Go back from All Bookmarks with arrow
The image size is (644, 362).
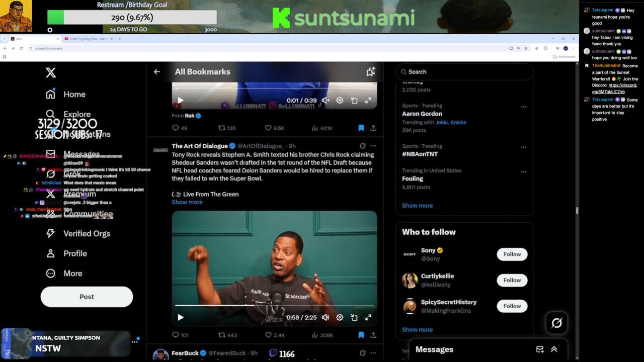coord(157,72)
